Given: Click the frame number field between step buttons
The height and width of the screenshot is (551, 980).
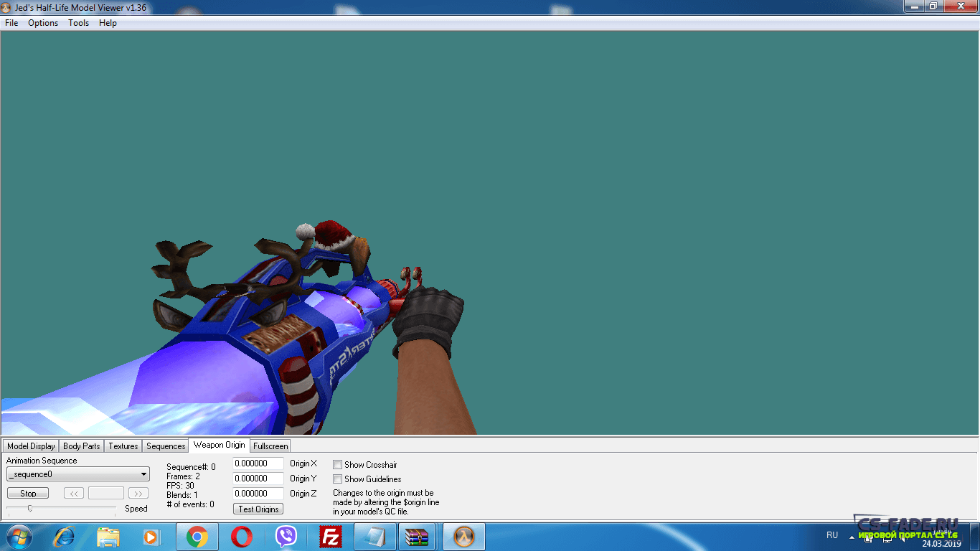Looking at the screenshot, I should click(106, 494).
